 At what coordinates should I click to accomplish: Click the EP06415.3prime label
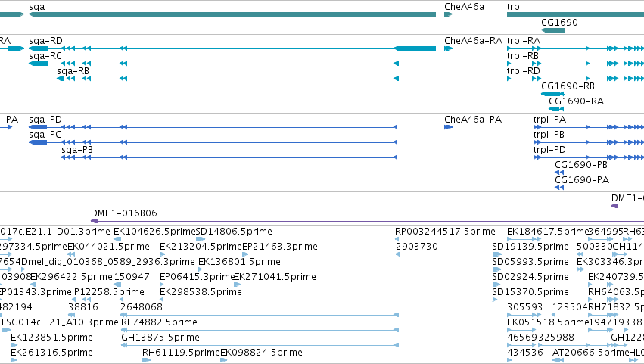click(197, 277)
